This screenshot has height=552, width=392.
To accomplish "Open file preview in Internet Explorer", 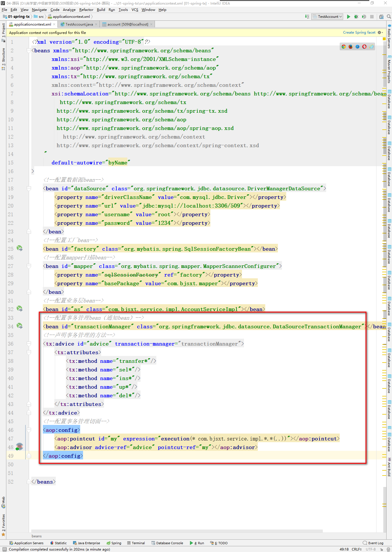I will 371,47.
